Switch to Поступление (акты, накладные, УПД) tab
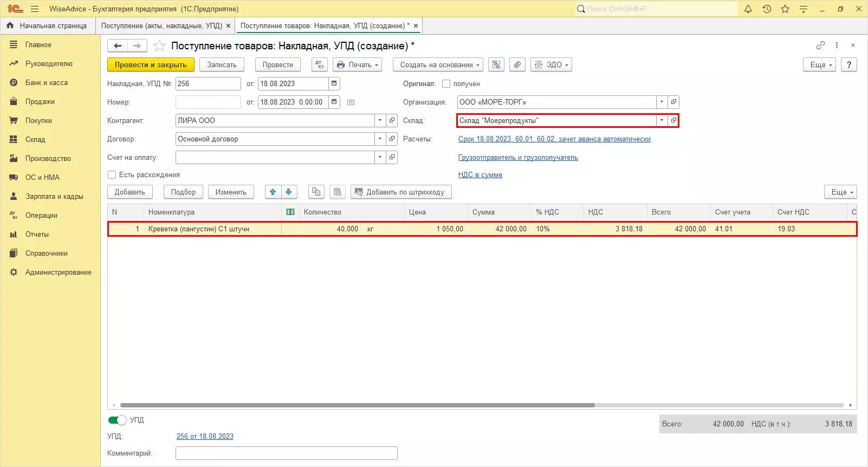The height and width of the screenshot is (467, 868). pyautogui.click(x=161, y=25)
